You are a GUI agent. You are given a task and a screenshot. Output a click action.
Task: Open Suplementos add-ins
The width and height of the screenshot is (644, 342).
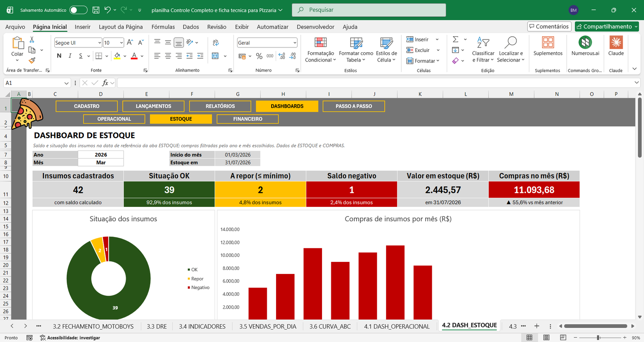click(548, 46)
